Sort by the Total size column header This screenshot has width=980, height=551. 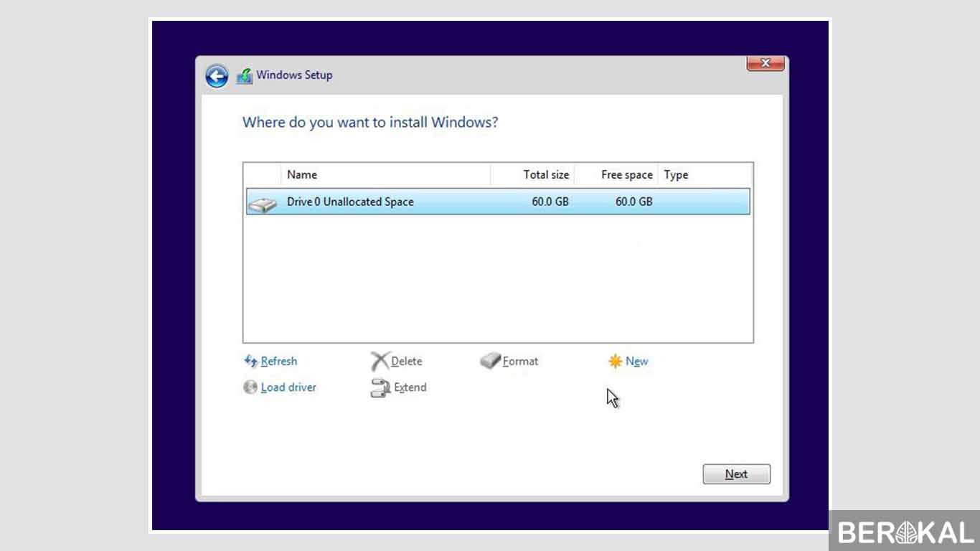pos(532,175)
